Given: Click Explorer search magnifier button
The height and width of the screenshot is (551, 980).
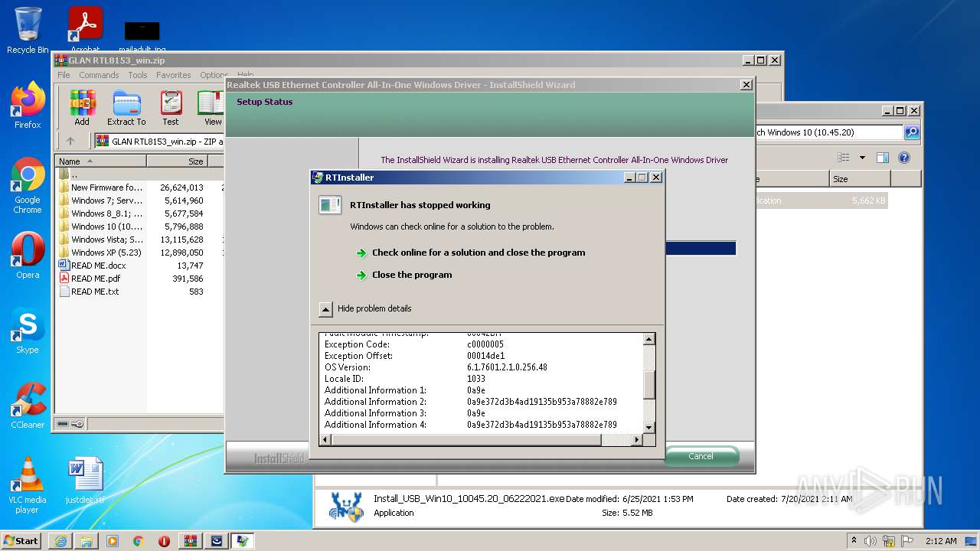Looking at the screenshot, I should (x=912, y=132).
